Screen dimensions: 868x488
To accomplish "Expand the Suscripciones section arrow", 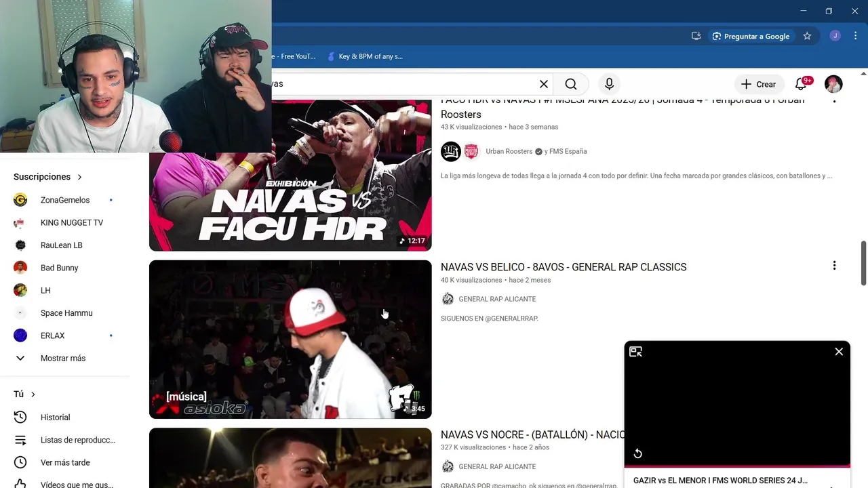I will click(x=79, y=177).
